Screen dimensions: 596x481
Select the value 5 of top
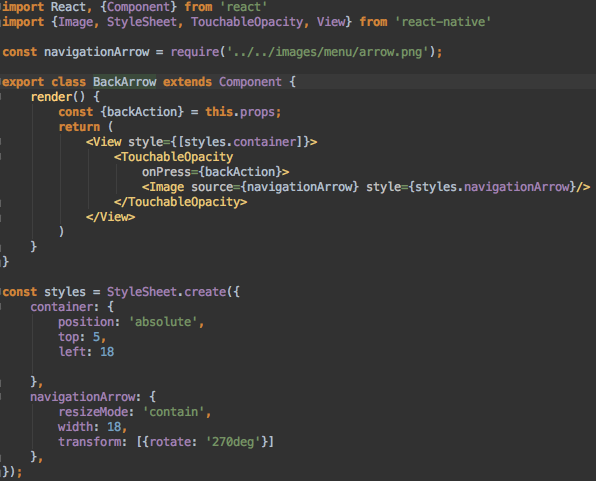coord(97,337)
